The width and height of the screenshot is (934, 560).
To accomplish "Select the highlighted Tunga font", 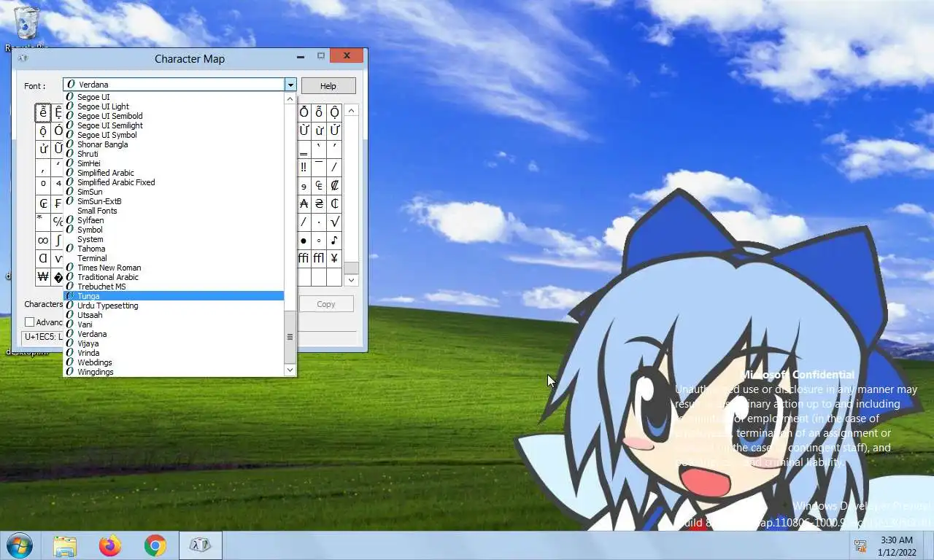I will pyautogui.click(x=174, y=296).
